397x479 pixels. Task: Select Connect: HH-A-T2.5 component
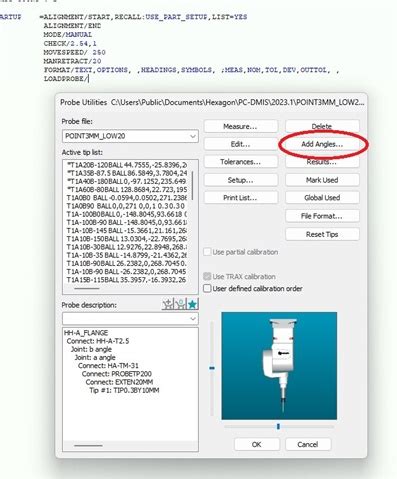(x=98, y=341)
